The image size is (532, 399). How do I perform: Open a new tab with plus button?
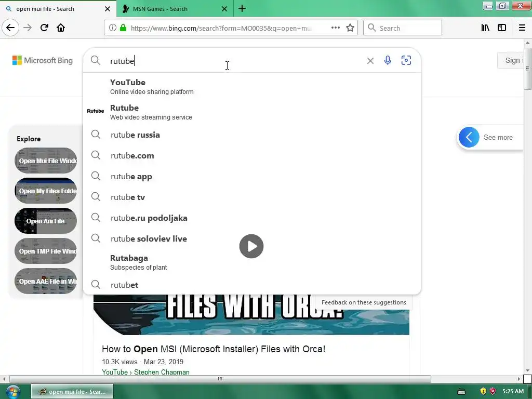click(242, 8)
